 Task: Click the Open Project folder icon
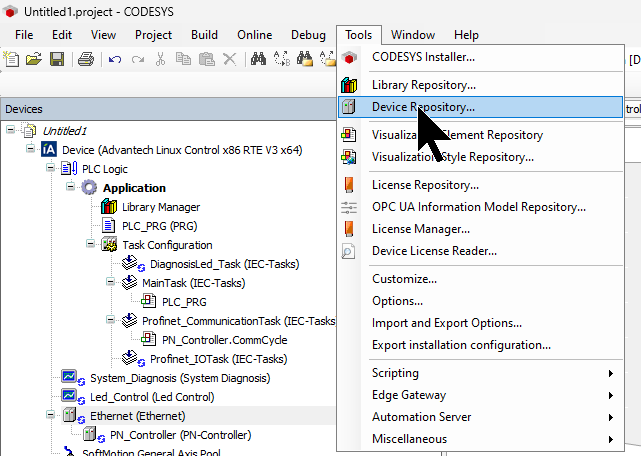tap(34, 60)
